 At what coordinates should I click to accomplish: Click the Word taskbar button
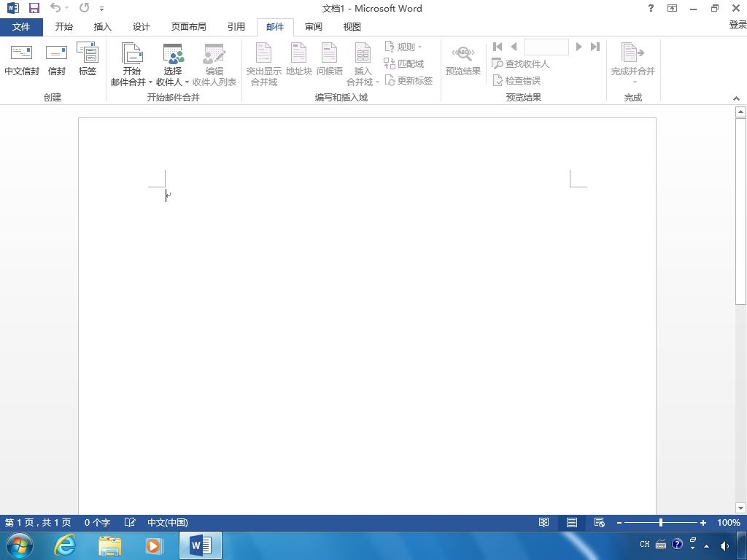201,545
